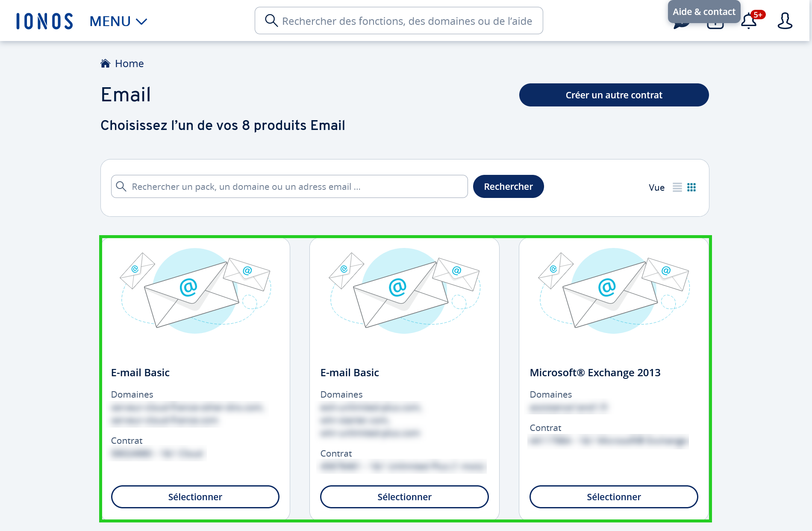Expand the MENU dropdown

pos(118,21)
